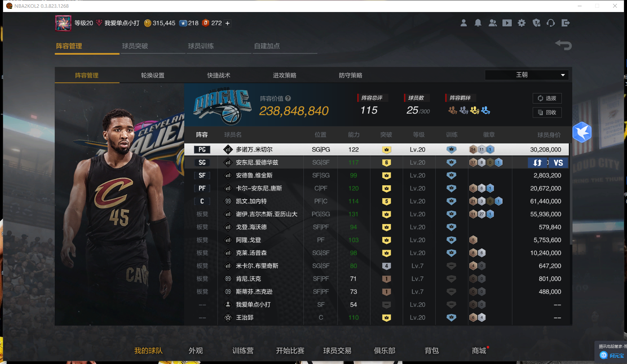Screen dimensions: 627x364
Task: Open game settings gear icon
Action: 522,23
